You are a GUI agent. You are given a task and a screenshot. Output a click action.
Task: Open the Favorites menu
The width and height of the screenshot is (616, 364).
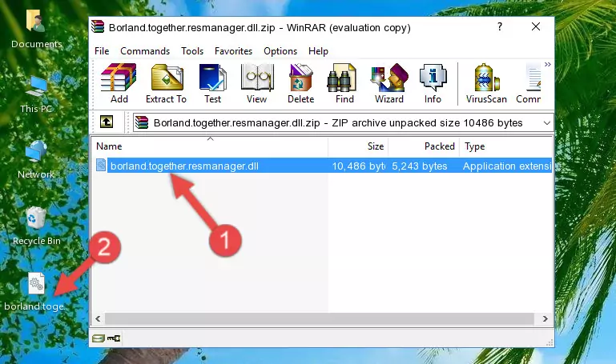click(233, 51)
